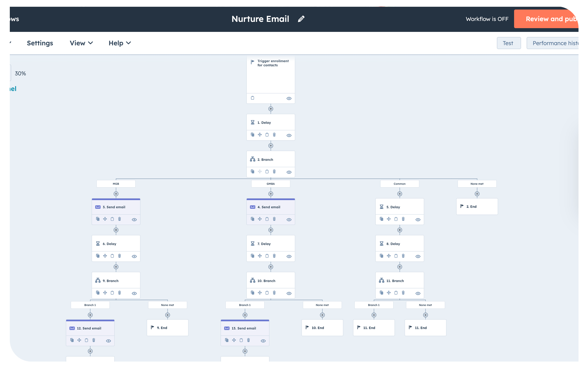Add action under Common branch label
The height and width of the screenshot is (368, 588).
(400, 194)
